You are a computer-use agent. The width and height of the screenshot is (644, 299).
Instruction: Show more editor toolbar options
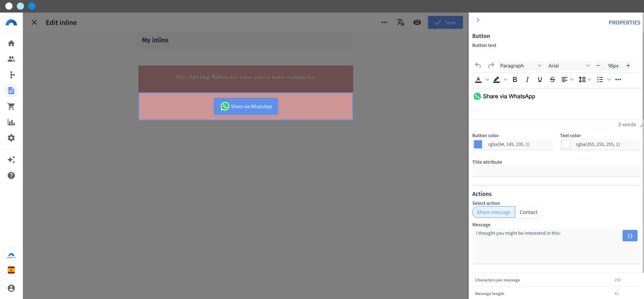click(x=618, y=79)
